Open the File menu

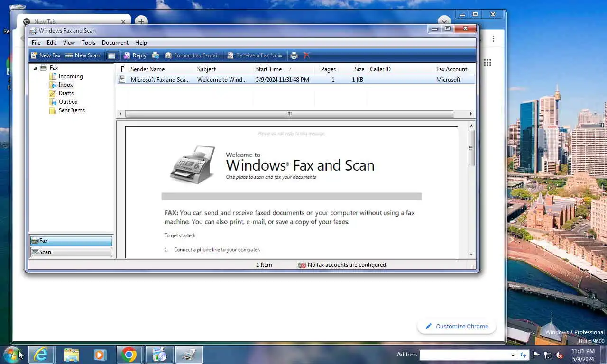click(x=36, y=43)
